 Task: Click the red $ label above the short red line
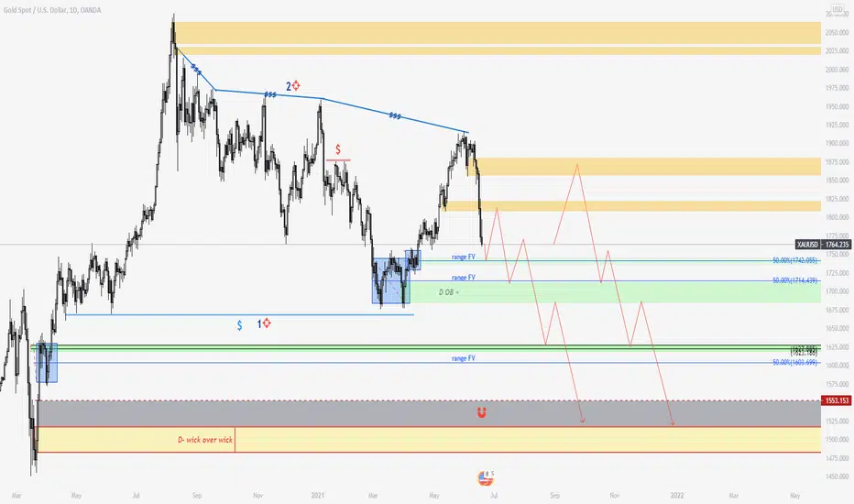click(x=338, y=149)
